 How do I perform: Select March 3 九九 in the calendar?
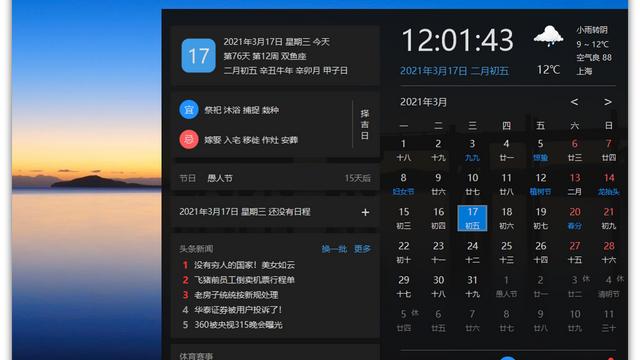[x=472, y=150]
